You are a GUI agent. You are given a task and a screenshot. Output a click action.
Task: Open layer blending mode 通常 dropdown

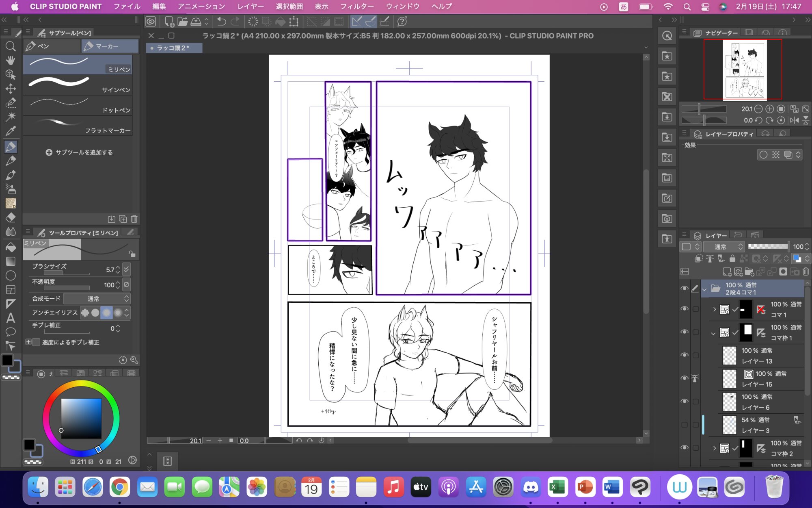pyautogui.click(x=724, y=247)
